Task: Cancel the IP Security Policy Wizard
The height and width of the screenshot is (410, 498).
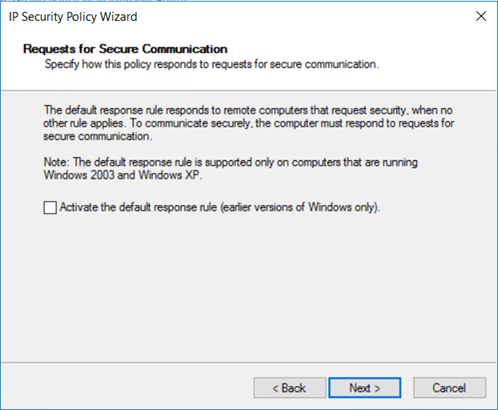Action: (x=449, y=388)
